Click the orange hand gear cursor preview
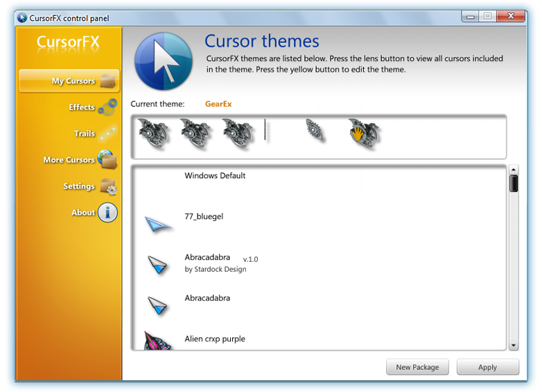 coord(363,133)
